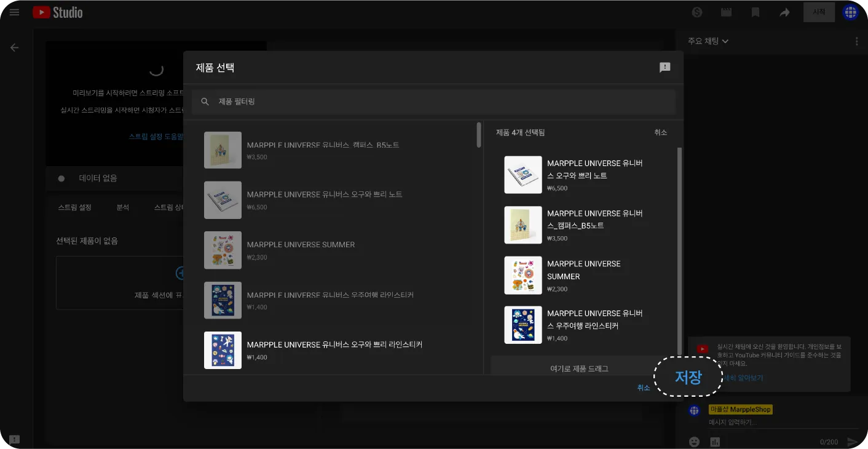Click left-list MARPPLE UNIVERSE SUMMER name
Viewport: 868px width, 449px height.
point(301,245)
